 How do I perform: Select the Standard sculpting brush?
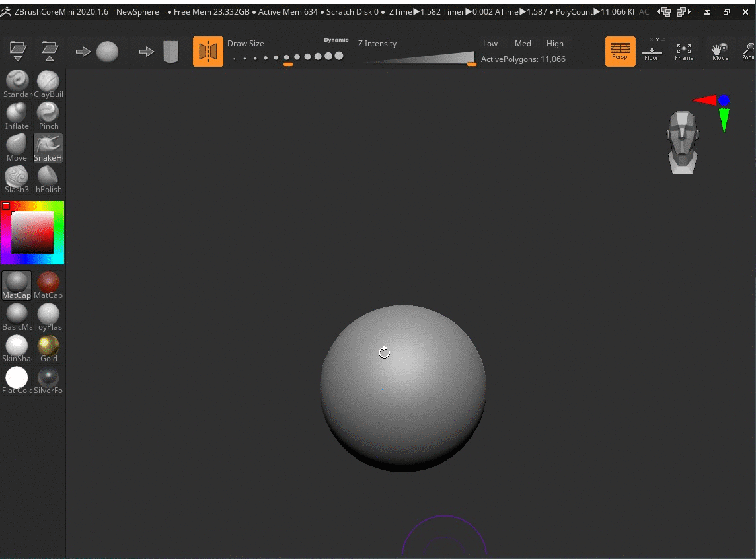(17, 83)
